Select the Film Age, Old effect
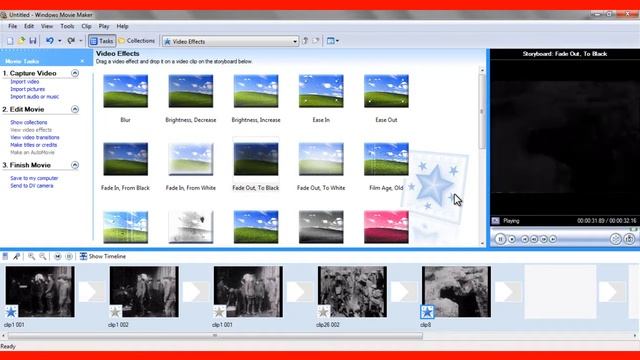Screen dimensions: 640x360 coord(386,159)
